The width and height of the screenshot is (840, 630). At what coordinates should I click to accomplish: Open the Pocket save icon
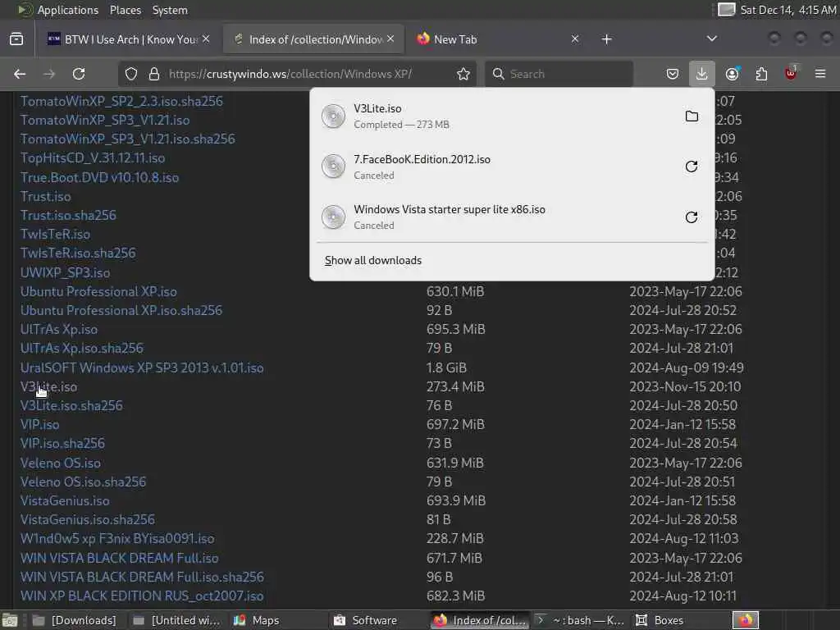(673, 74)
